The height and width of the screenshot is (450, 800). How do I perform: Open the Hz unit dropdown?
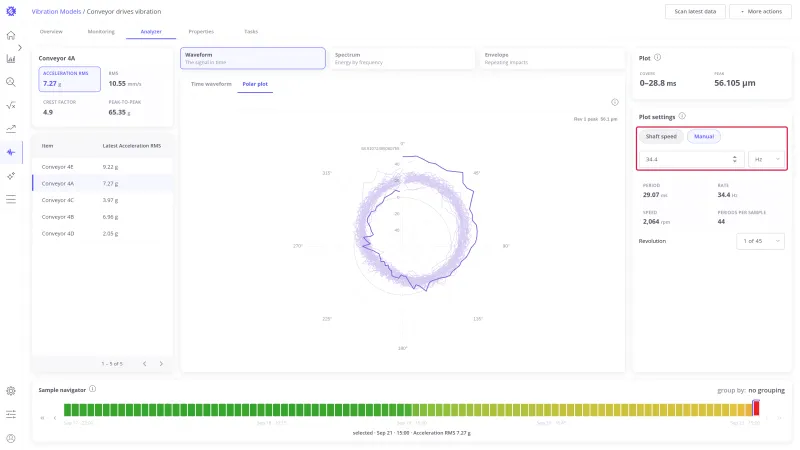[766, 159]
